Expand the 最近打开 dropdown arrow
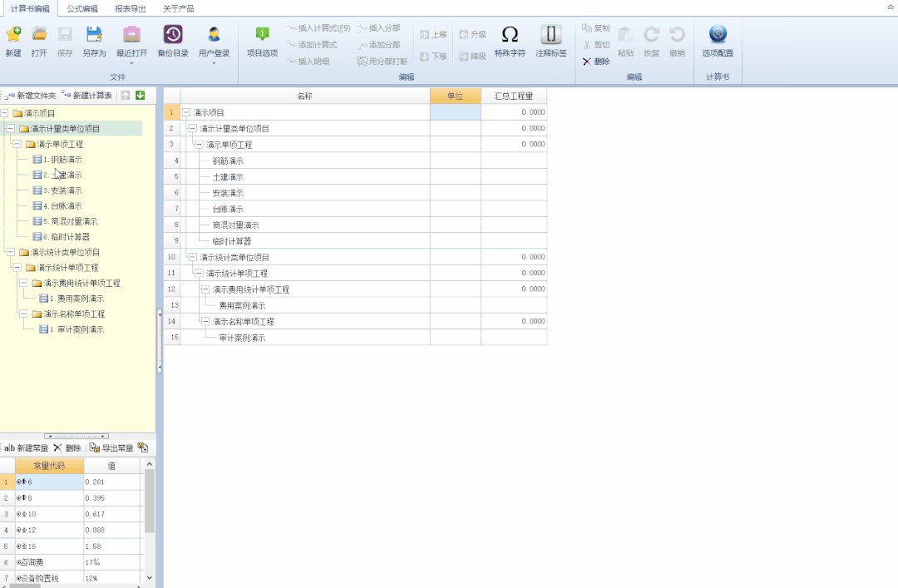Viewport: 898px width, 588px height. tap(131, 62)
